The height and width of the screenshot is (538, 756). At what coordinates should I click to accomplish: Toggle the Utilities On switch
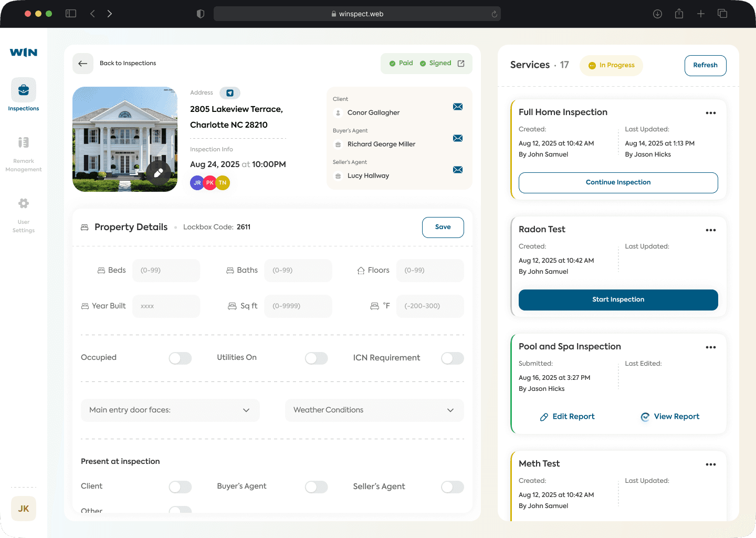coord(316,358)
